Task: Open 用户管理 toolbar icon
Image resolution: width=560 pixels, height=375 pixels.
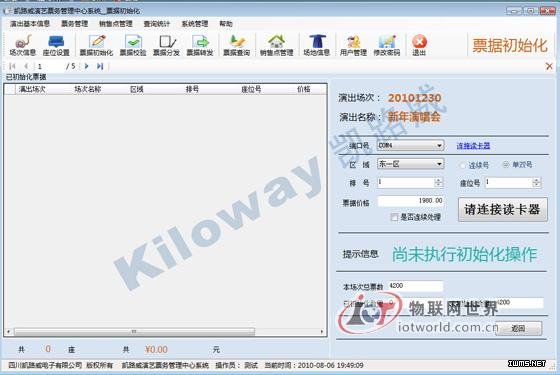Action: [353, 45]
